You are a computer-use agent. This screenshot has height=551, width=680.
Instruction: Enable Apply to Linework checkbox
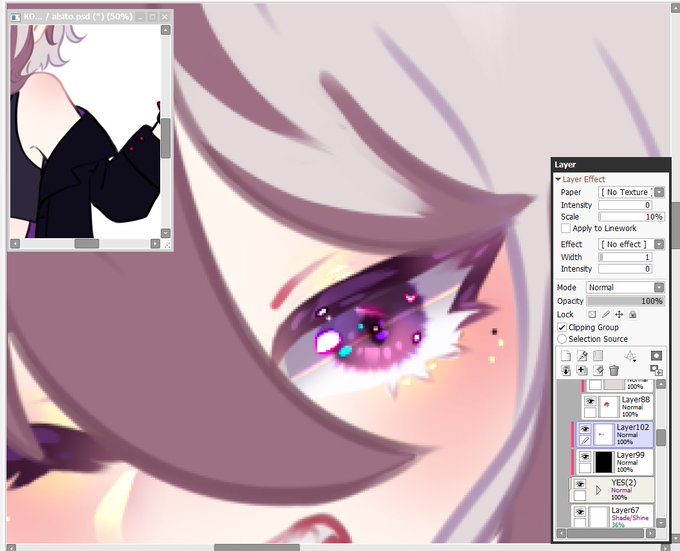(566, 228)
